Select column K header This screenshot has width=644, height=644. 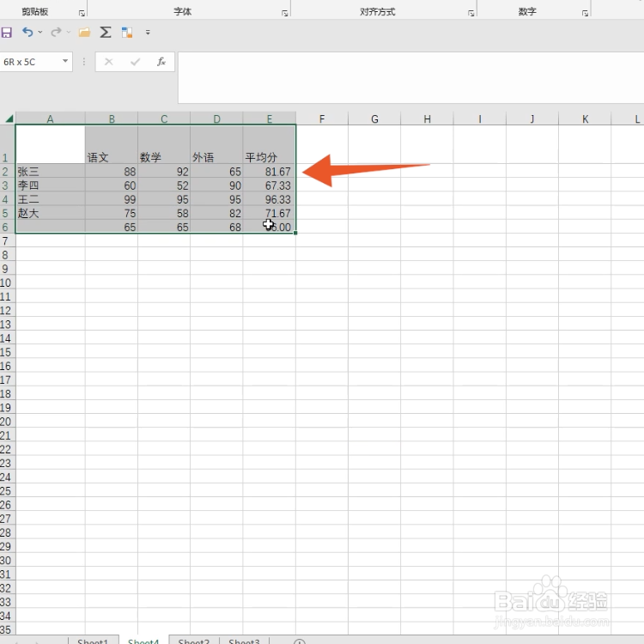(x=585, y=118)
